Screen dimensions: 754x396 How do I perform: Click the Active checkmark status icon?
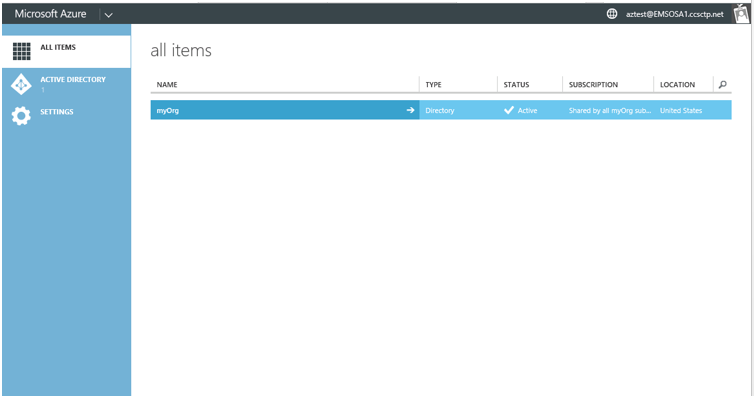tap(509, 110)
